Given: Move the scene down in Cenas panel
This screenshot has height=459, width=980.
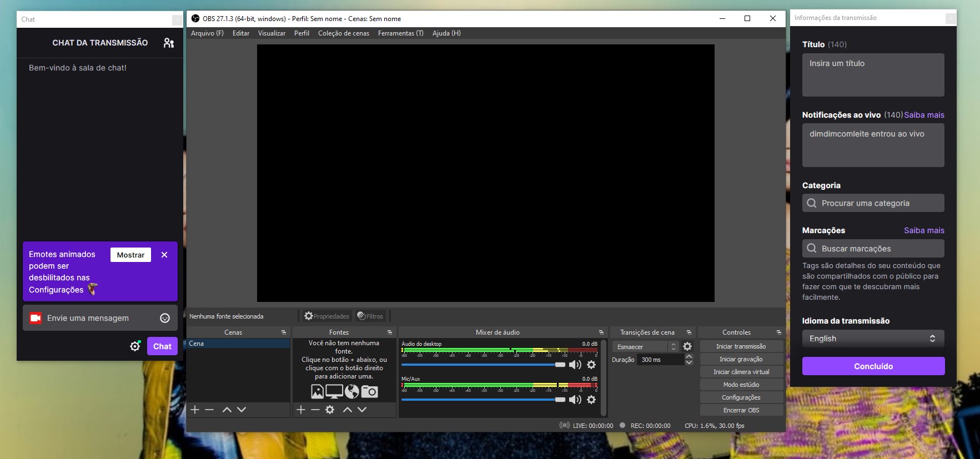Looking at the screenshot, I should point(242,410).
